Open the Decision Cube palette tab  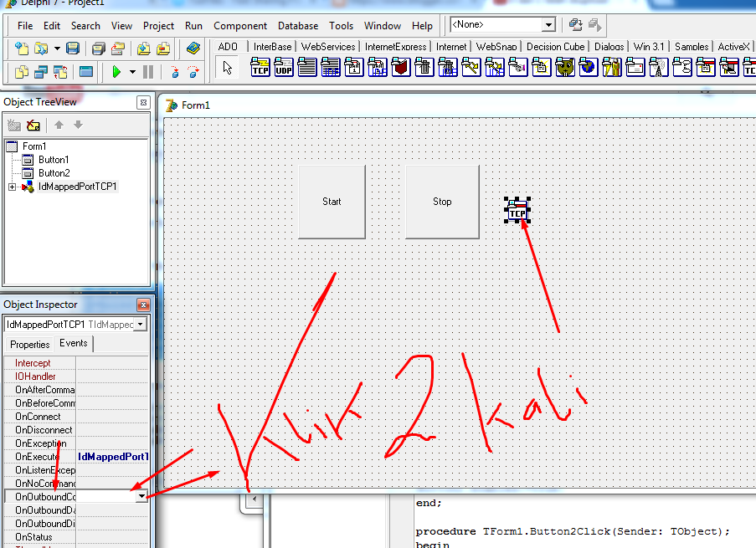[x=555, y=47]
